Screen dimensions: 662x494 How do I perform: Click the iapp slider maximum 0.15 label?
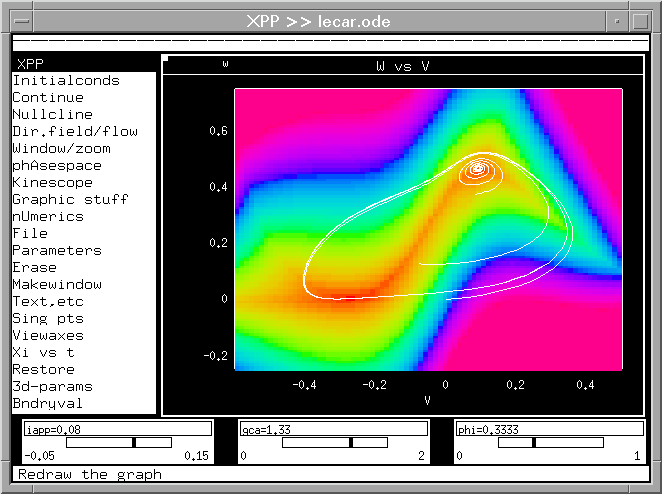pos(196,456)
